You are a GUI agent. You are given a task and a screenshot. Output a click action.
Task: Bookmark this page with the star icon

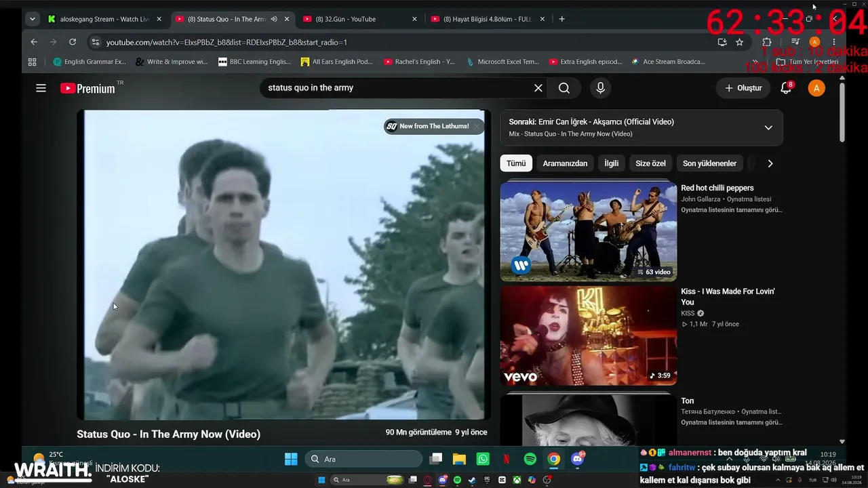pos(739,42)
